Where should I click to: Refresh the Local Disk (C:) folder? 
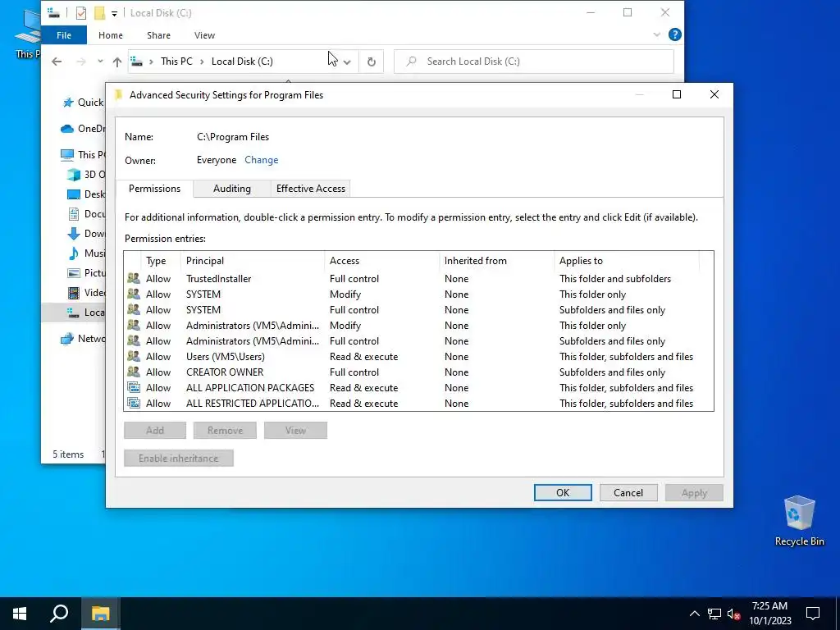point(372,62)
